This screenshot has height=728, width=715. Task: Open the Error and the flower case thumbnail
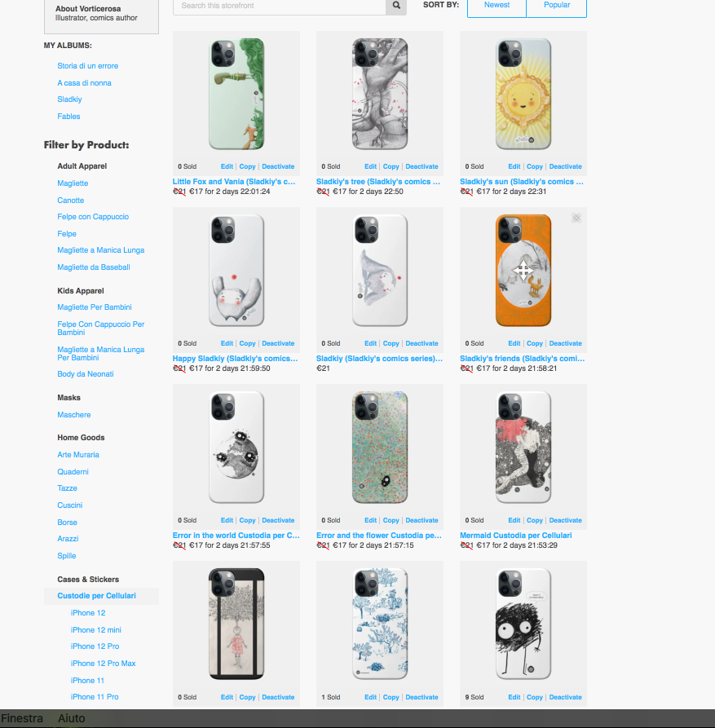[x=380, y=448]
